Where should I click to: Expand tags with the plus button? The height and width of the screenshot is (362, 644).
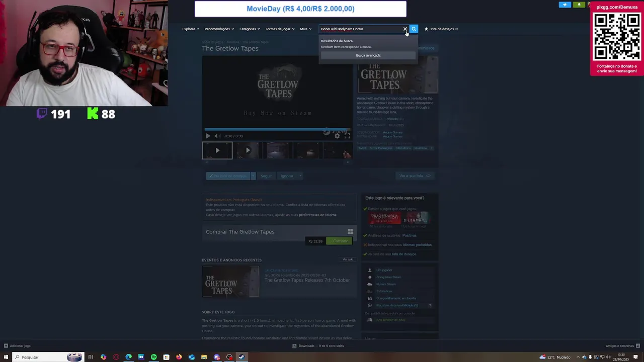coord(431,148)
